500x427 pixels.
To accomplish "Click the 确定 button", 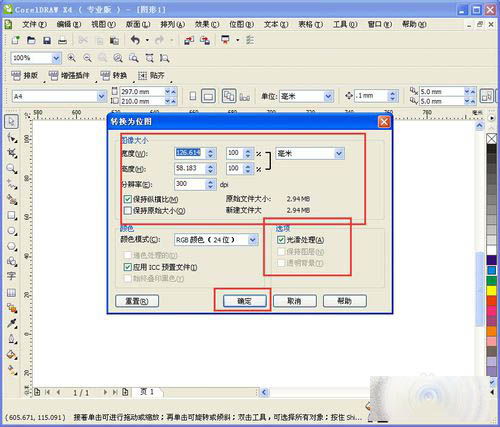I will click(x=245, y=301).
